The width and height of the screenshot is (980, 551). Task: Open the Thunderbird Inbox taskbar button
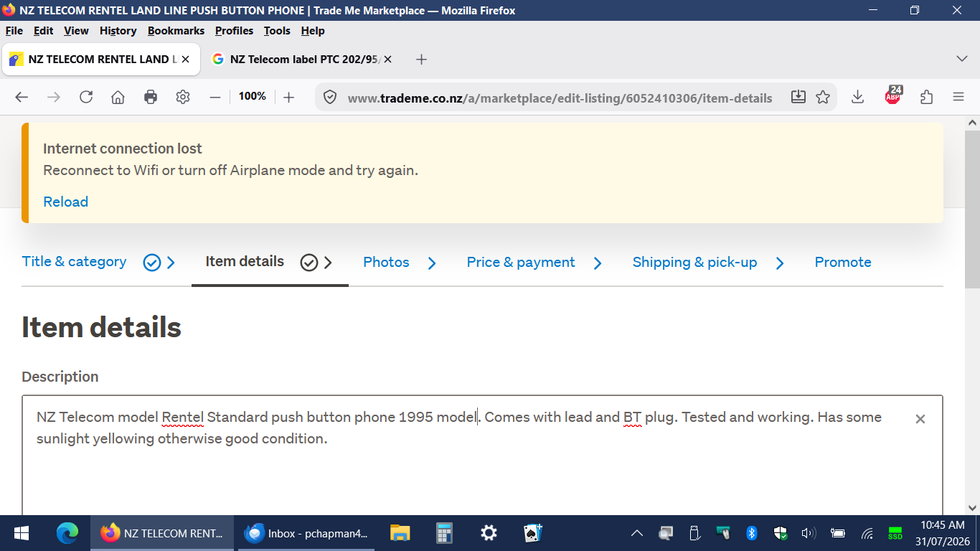[306, 533]
